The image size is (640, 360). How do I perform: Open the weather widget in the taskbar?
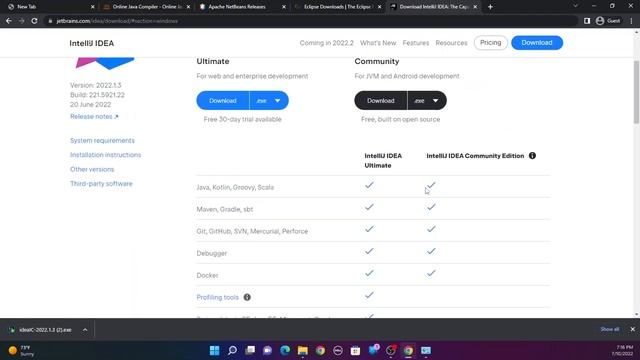tap(21, 350)
